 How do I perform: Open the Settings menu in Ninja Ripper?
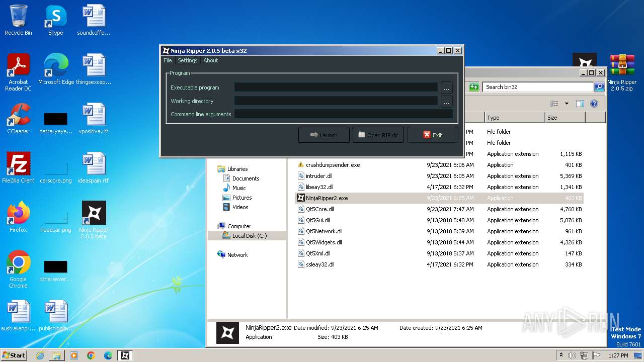pyautogui.click(x=187, y=60)
